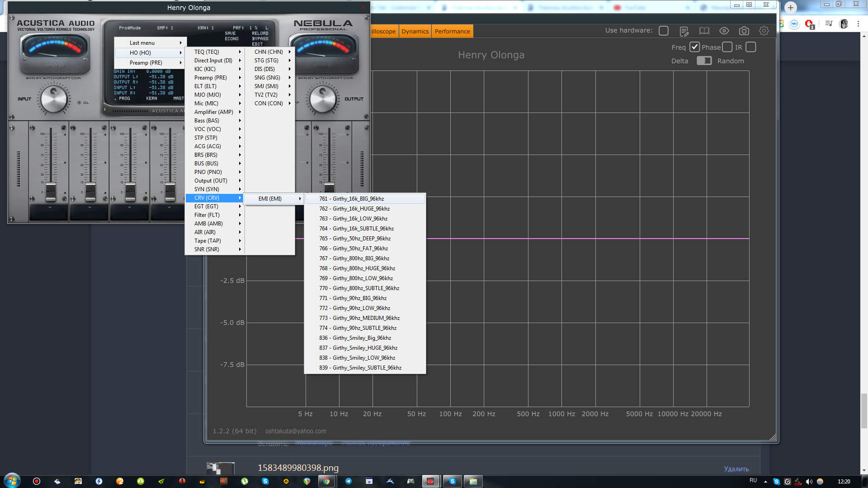Click the RU language indicator
The image size is (868, 488).
click(753, 480)
